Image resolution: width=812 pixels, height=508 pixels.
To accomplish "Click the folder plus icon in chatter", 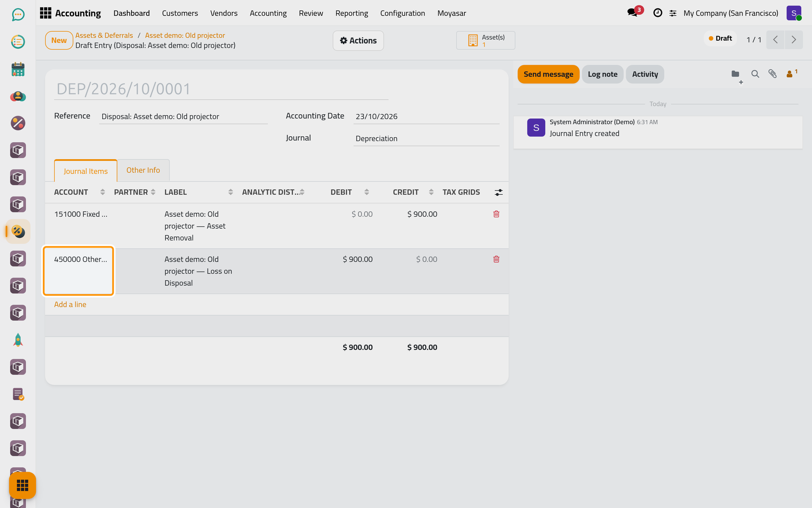I will (736, 76).
